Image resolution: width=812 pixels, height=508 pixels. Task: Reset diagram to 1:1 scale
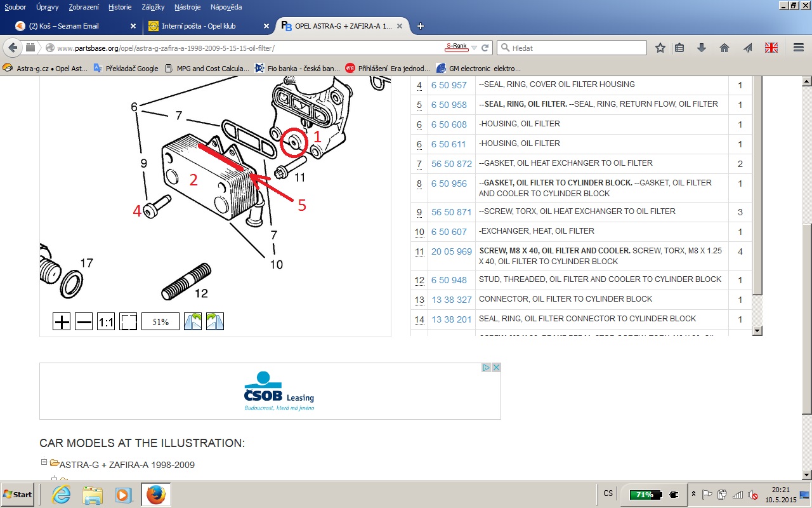pyautogui.click(x=106, y=322)
